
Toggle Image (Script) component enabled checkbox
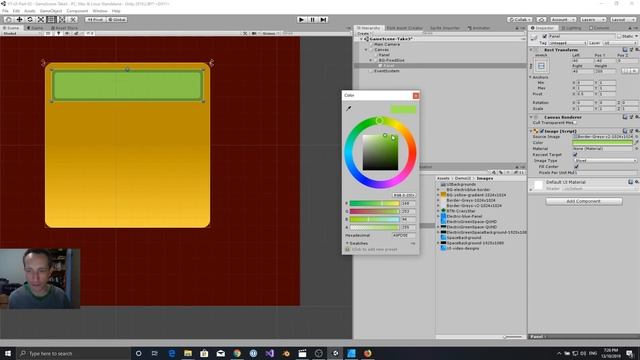(542, 131)
